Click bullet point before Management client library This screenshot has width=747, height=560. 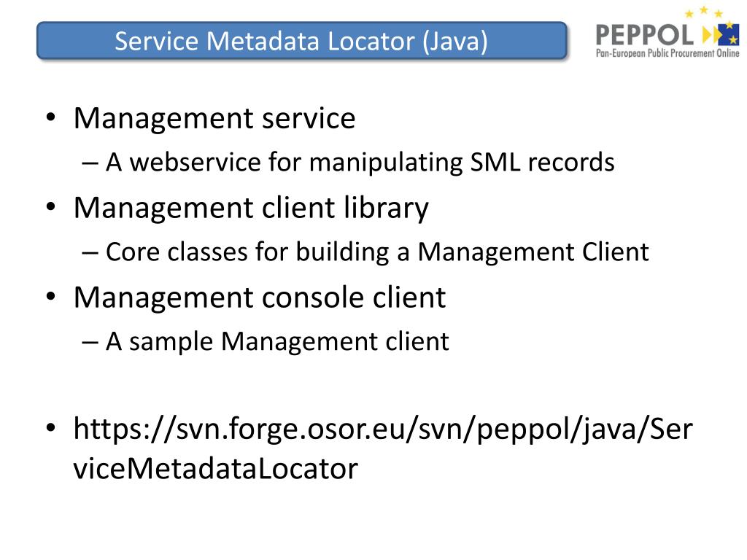51,207
